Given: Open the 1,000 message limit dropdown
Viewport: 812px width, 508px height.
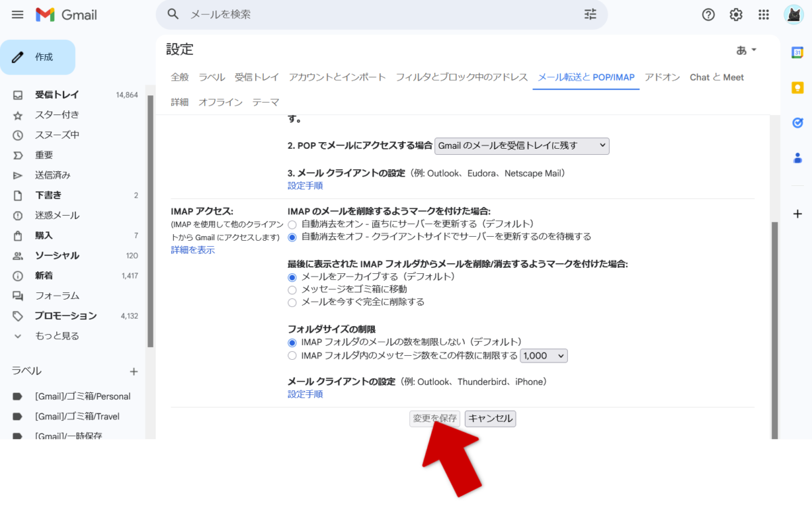Looking at the screenshot, I should (544, 356).
